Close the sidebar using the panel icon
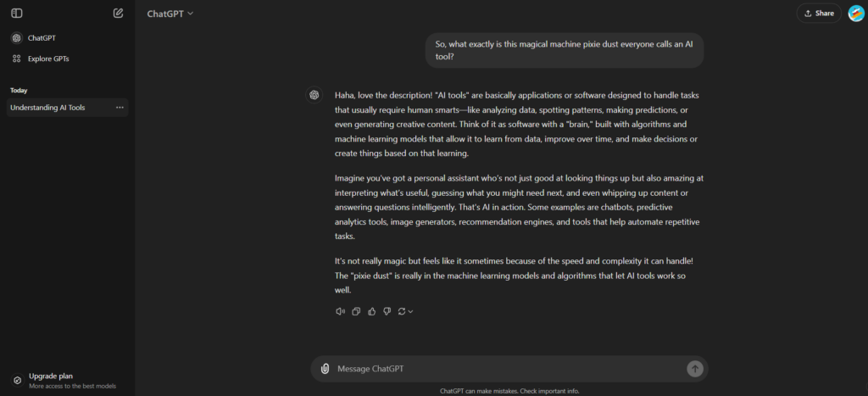This screenshot has height=396, width=868. (17, 13)
